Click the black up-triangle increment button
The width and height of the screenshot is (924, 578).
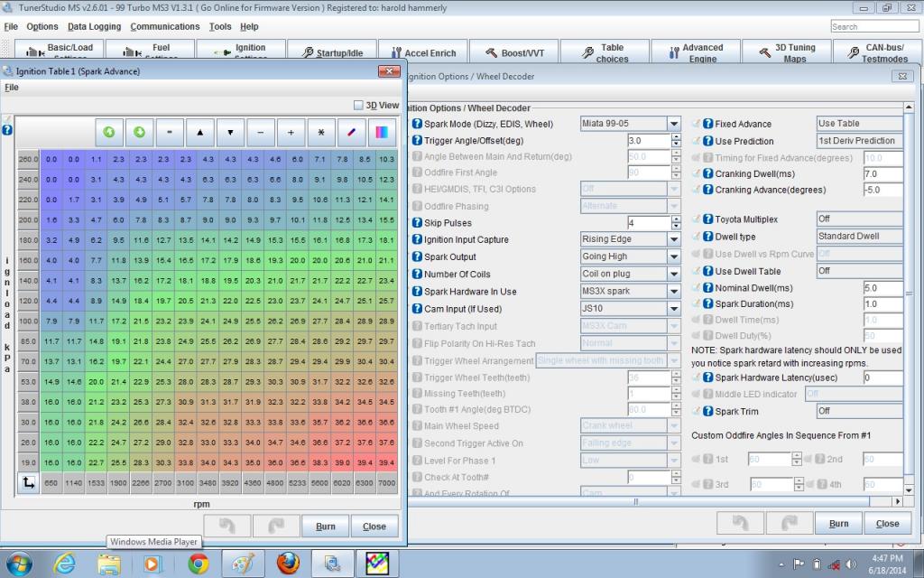199,132
